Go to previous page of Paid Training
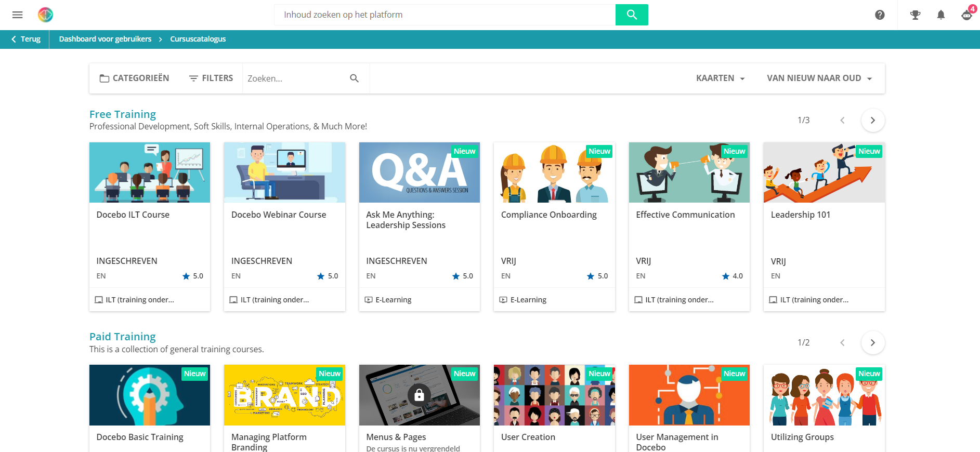Viewport: 980px width, 452px height. (x=842, y=342)
